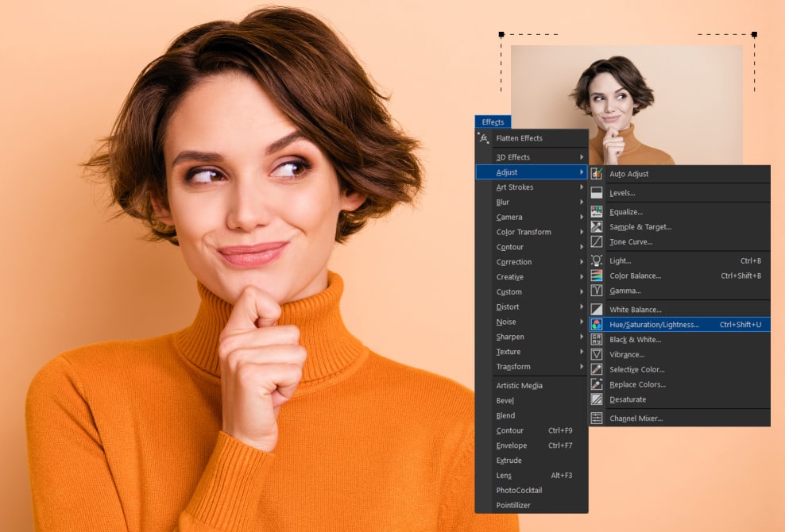Viewport: 785px width, 532px height.
Task: Expand the Distort submenu arrow
Action: point(582,307)
